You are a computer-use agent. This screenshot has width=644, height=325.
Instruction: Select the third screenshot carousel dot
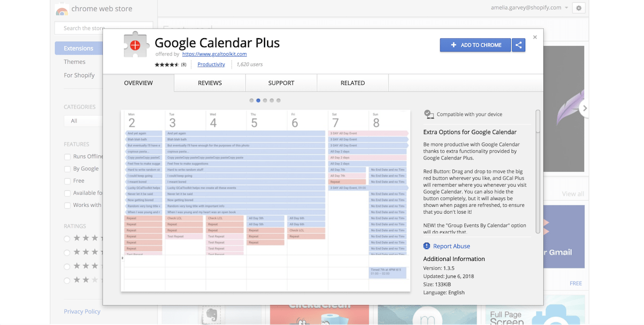[x=265, y=100]
